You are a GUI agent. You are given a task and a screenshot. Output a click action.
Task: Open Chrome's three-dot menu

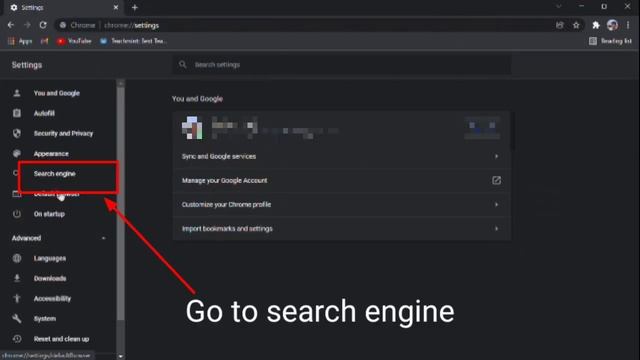pos(628,25)
